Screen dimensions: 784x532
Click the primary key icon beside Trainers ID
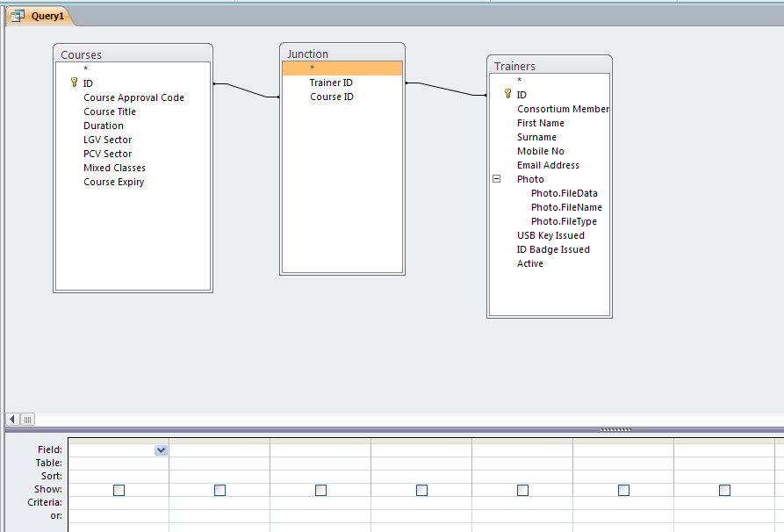coord(507,94)
